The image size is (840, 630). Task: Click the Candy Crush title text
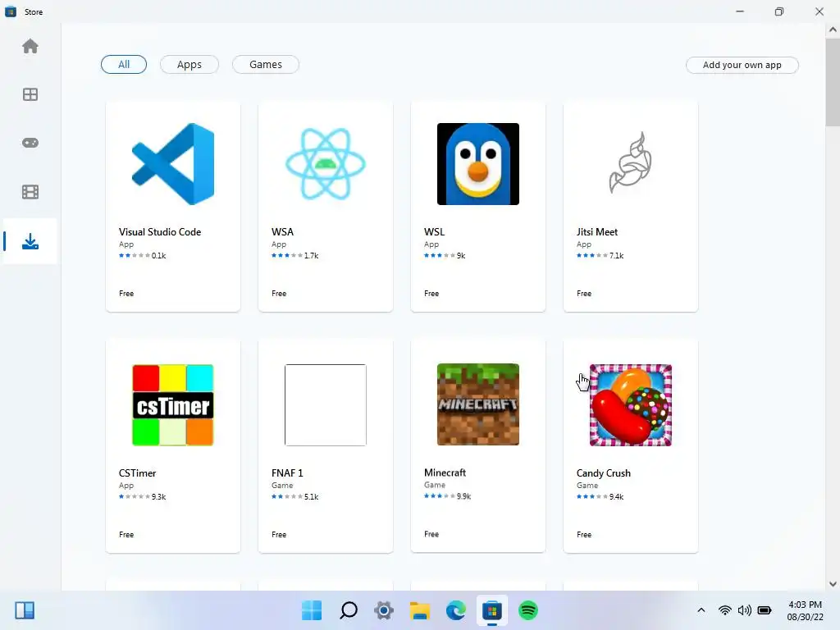click(603, 473)
